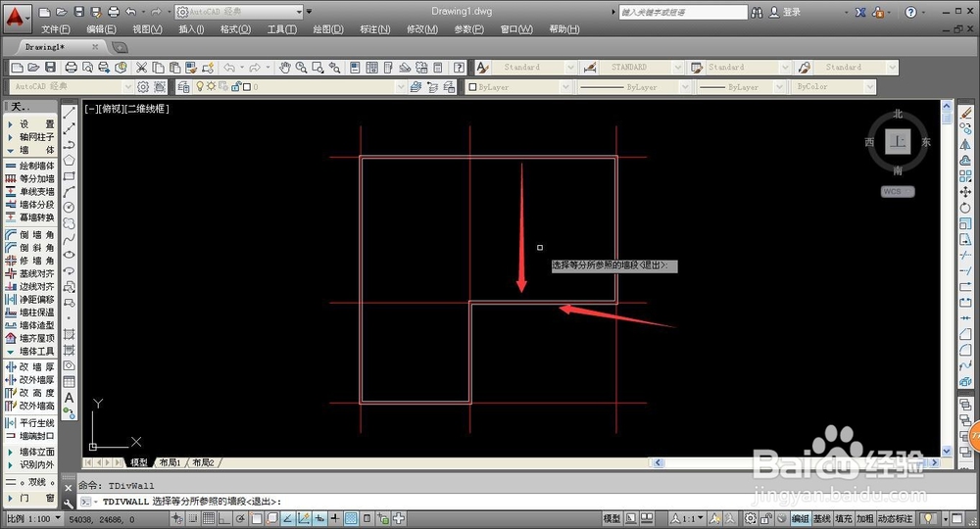Click 净距偏移 clear-distance offset tool
This screenshot has width=980, height=529.
coord(30,300)
